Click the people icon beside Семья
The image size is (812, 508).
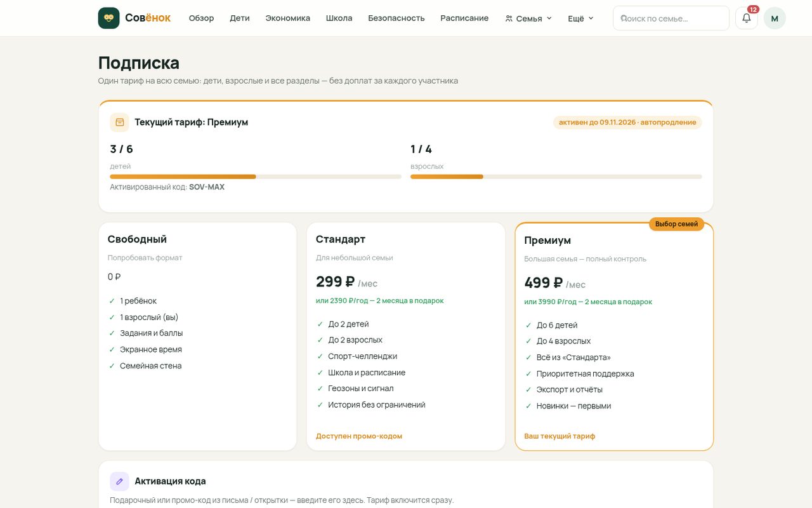pos(509,18)
